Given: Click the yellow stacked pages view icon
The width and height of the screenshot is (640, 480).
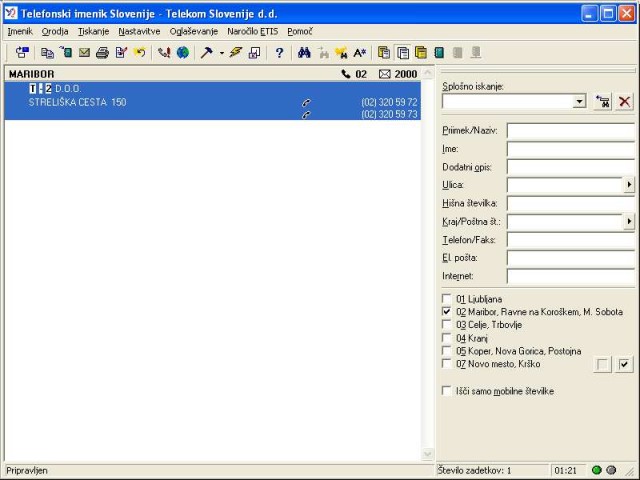Looking at the screenshot, I should click(x=384, y=52).
